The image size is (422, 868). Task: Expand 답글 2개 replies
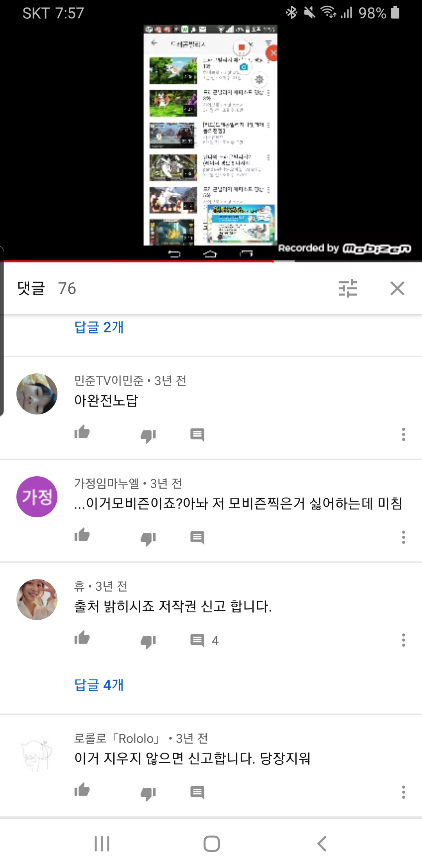99,327
